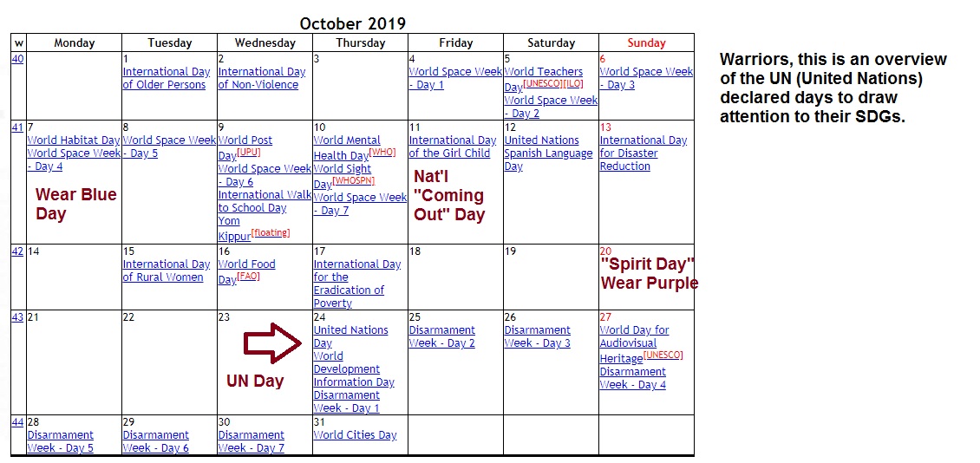980x463 pixels.
Task: Open World Development Information Day link
Action: pyautogui.click(x=354, y=368)
